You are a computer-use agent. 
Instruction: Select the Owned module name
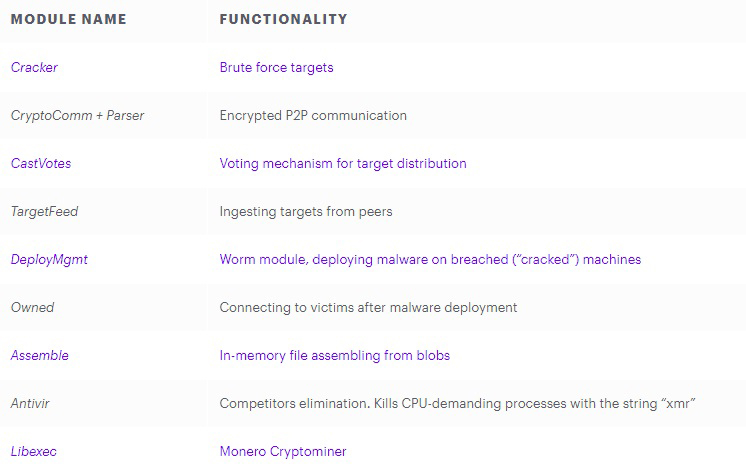click(31, 308)
